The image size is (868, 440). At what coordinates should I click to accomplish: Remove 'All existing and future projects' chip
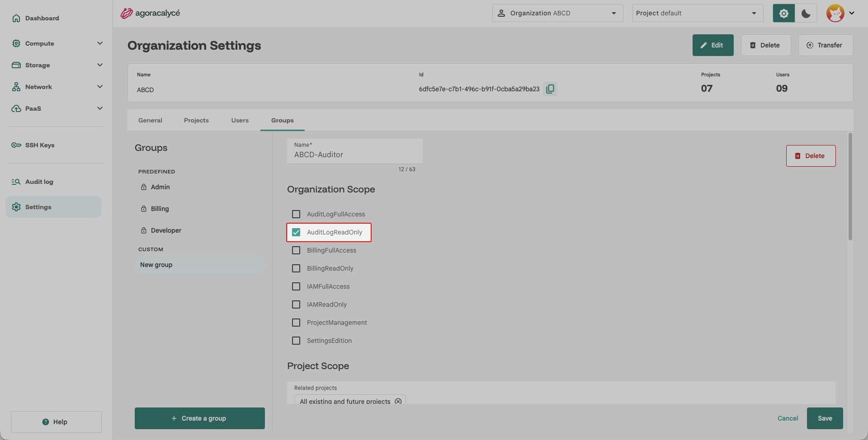(398, 401)
